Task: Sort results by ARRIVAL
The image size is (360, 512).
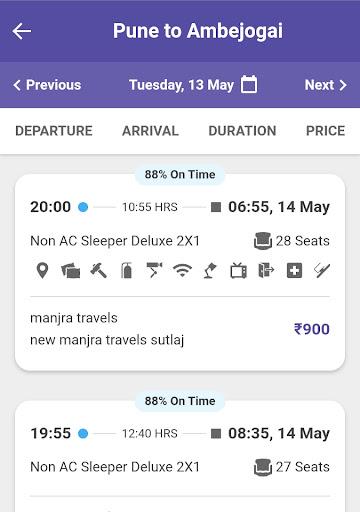Action: (150, 131)
